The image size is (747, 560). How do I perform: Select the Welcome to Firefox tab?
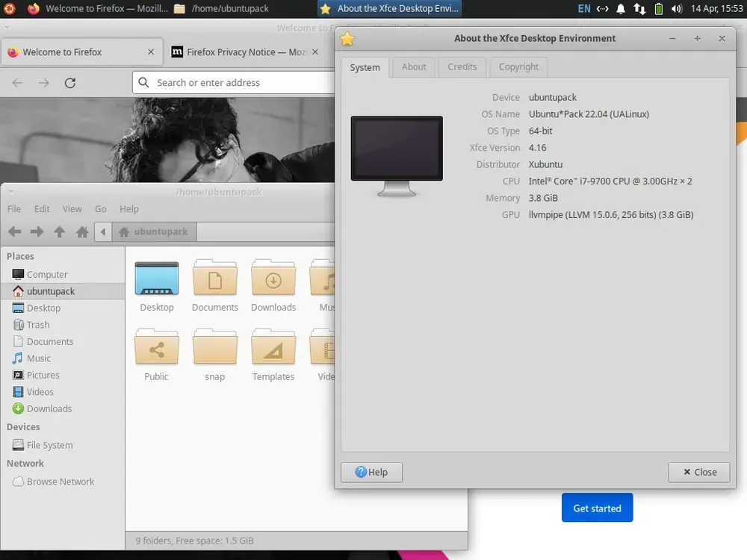pyautogui.click(x=82, y=52)
